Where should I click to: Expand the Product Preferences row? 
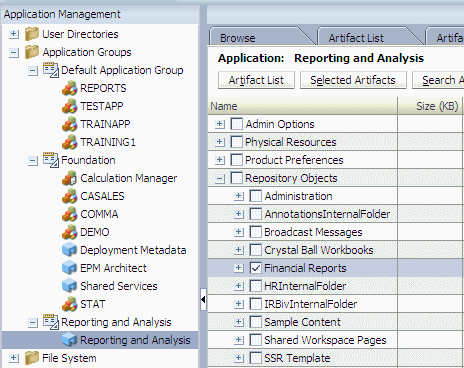pos(219,160)
